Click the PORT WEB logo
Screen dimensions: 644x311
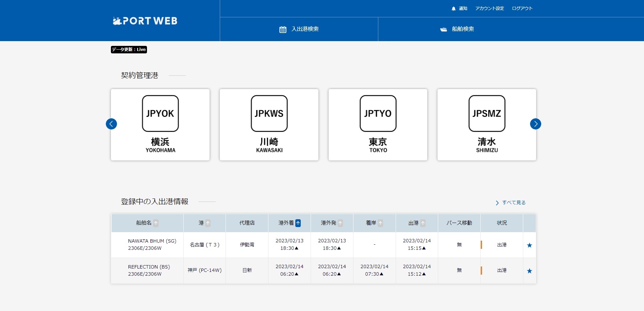[x=145, y=21]
